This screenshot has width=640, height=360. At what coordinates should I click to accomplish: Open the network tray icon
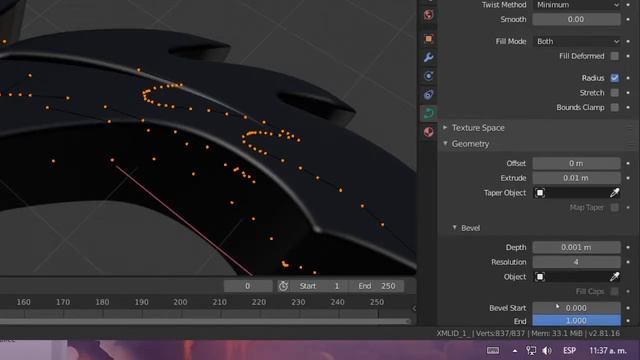pos(531,350)
